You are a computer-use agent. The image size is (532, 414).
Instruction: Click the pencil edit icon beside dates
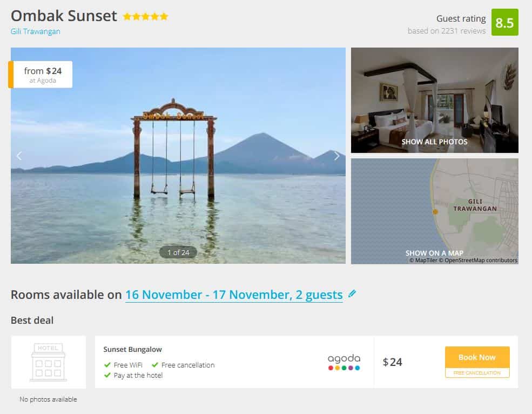352,294
